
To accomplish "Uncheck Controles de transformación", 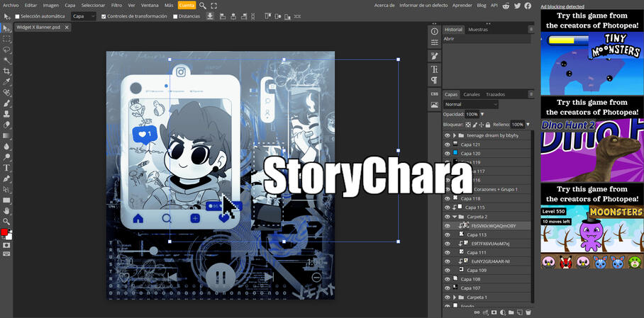I will (x=104, y=16).
